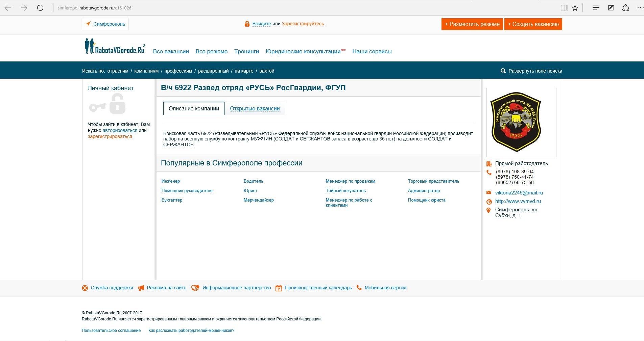Open the Открытые вакансии tab
Viewport: 644px width, 341px height.
tap(255, 108)
